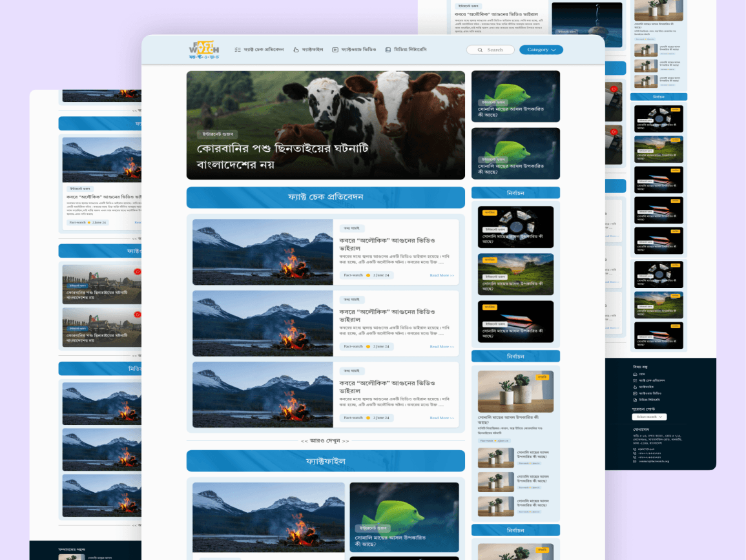Click Read More on the third fact check article
Image resolution: width=746 pixels, height=560 pixels.
pos(442,418)
